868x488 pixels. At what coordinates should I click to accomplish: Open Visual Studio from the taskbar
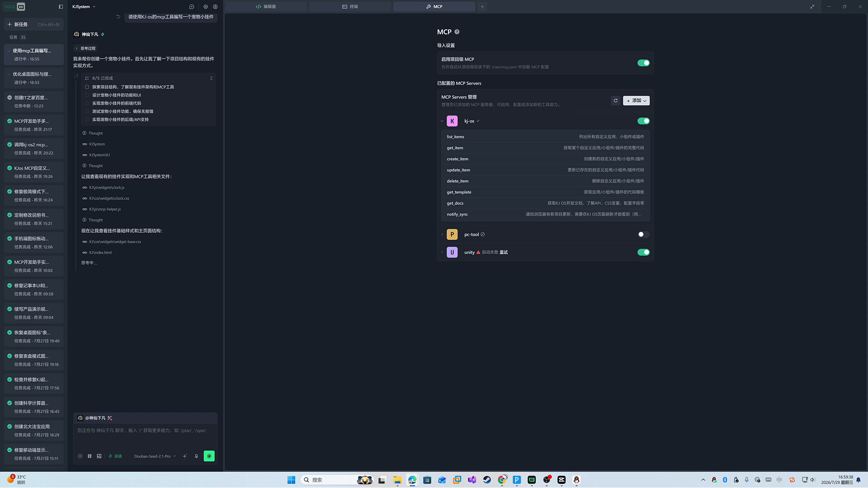tap(472, 480)
